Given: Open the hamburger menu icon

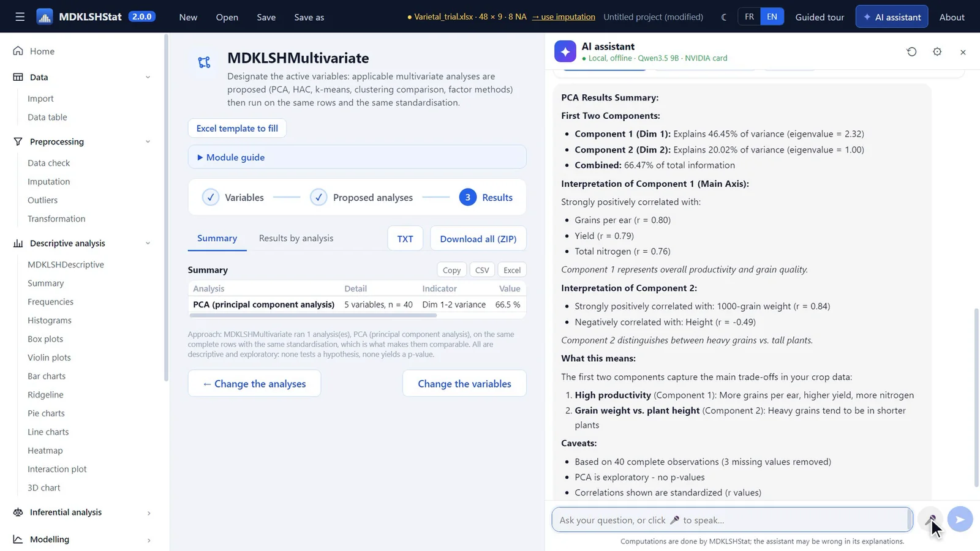Looking at the screenshot, I should click(x=20, y=17).
